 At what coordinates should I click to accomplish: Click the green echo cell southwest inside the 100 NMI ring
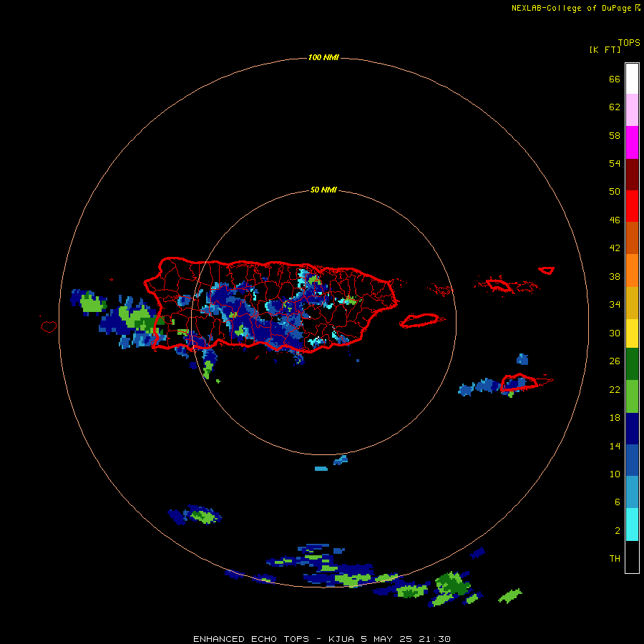(204, 515)
